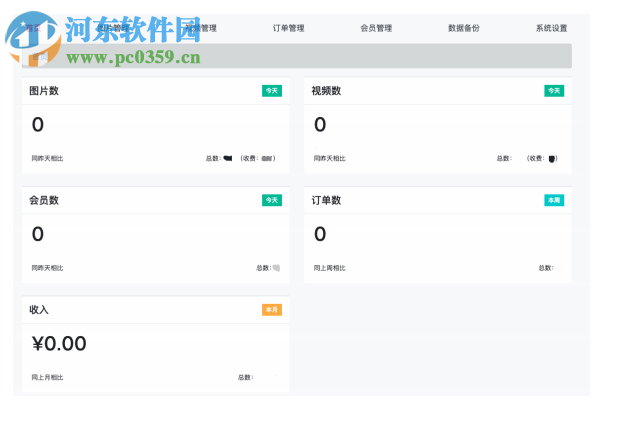
Task: Select the 订单数 card title
Action: tap(326, 200)
